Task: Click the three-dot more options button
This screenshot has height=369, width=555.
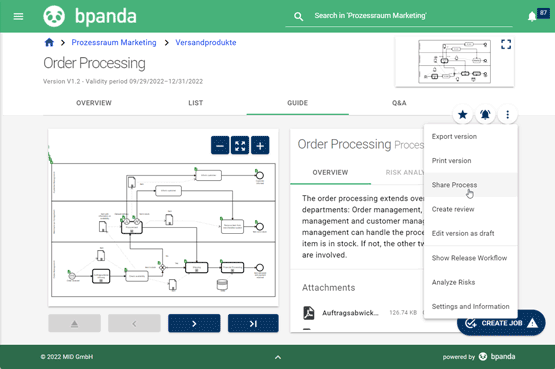Action: tap(508, 114)
